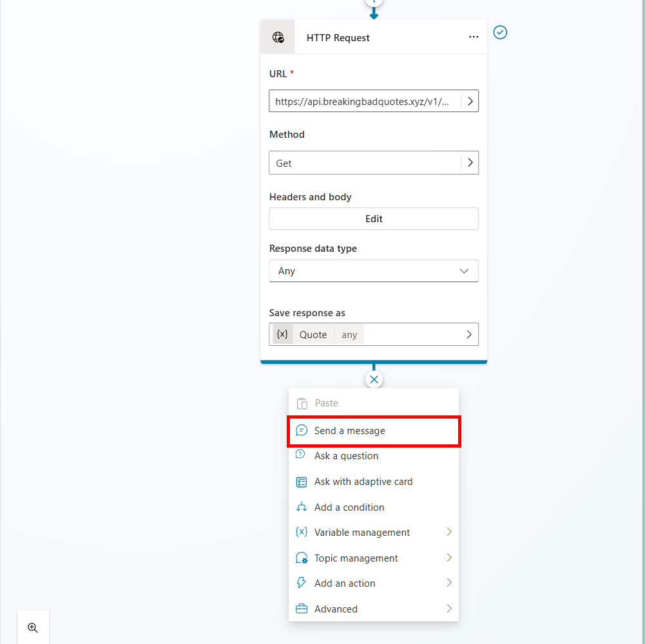Click the 'URL' label
This screenshot has width=645, height=644.
pyautogui.click(x=278, y=73)
